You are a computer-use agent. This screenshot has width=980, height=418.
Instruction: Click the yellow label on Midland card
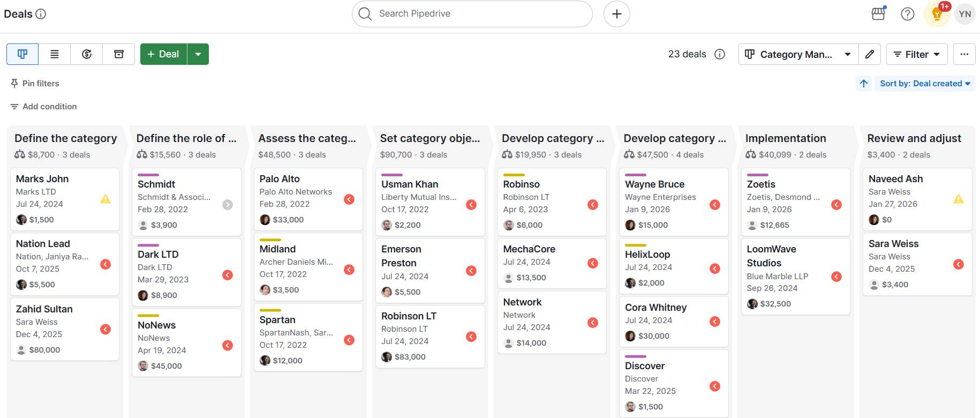click(x=270, y=240)
